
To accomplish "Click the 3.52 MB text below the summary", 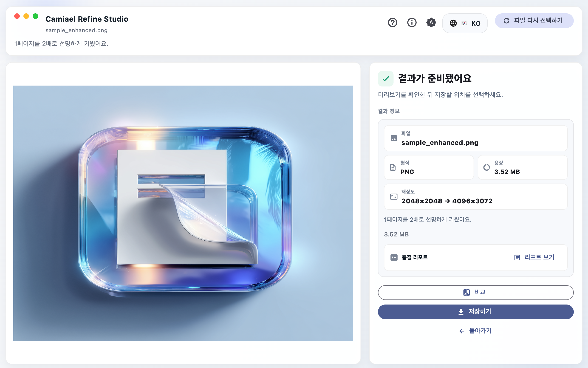I will [x=396, y=234].
